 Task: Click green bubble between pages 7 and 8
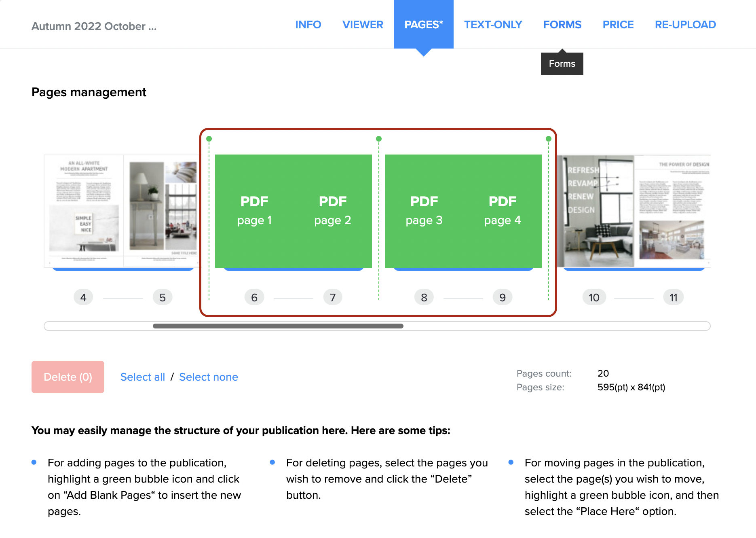click(379, 139)
